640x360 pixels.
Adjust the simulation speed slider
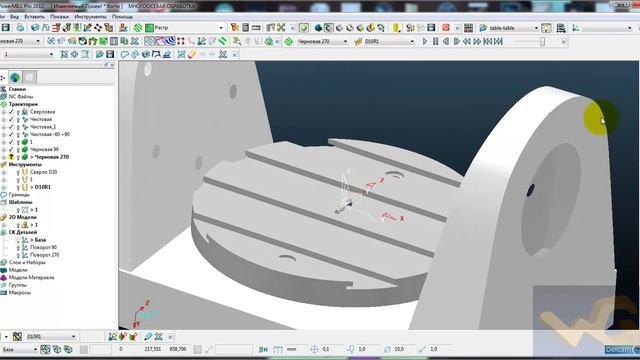542,41
